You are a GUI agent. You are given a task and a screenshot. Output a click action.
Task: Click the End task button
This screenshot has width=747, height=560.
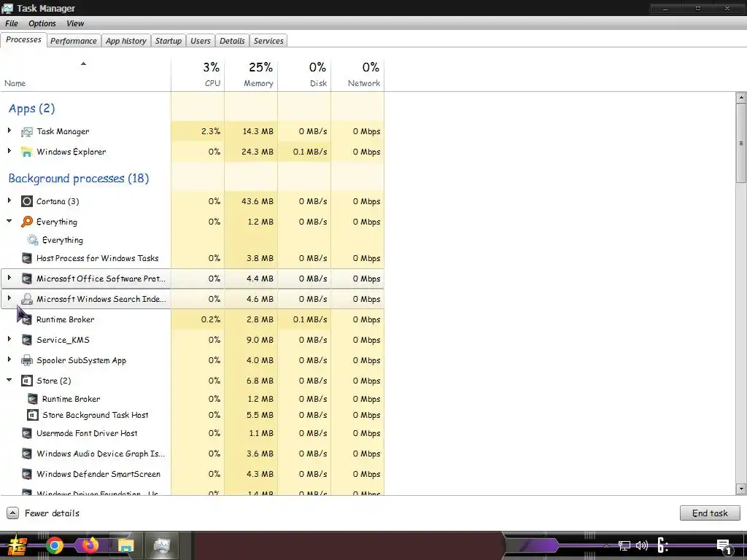(x=710, y=513)
